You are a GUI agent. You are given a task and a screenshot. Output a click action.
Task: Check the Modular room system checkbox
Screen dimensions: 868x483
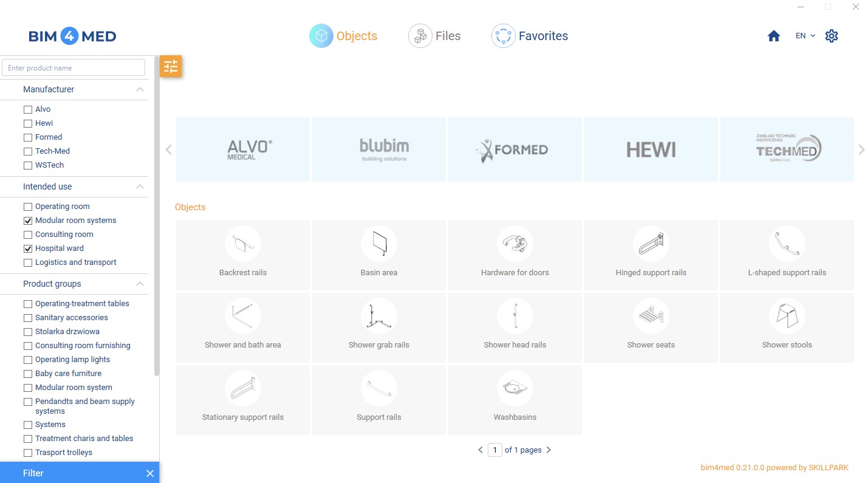[27, 388]
